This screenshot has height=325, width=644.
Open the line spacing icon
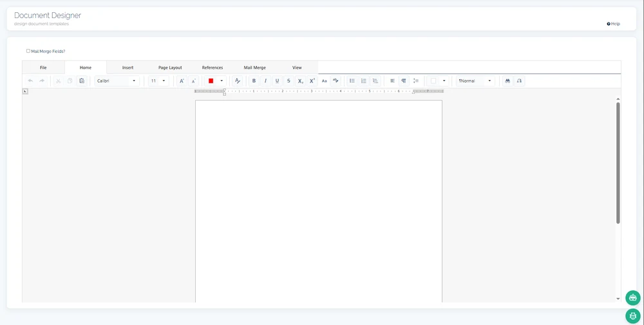coord(415,81)
